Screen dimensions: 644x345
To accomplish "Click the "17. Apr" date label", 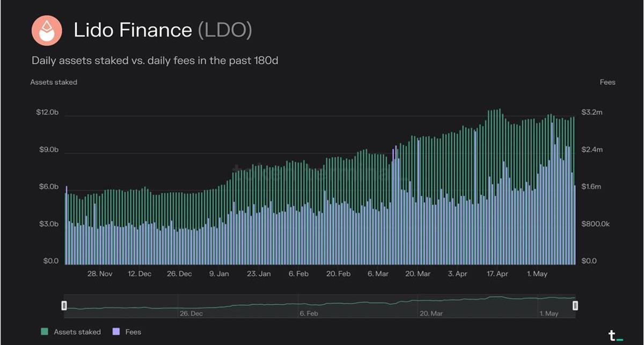I will (x=497, y=274).
